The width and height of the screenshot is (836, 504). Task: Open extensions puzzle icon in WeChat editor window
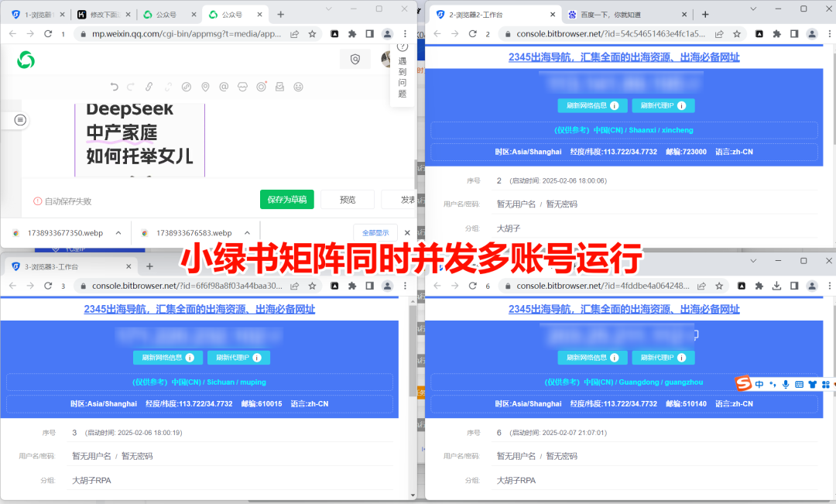pos(352,33)
